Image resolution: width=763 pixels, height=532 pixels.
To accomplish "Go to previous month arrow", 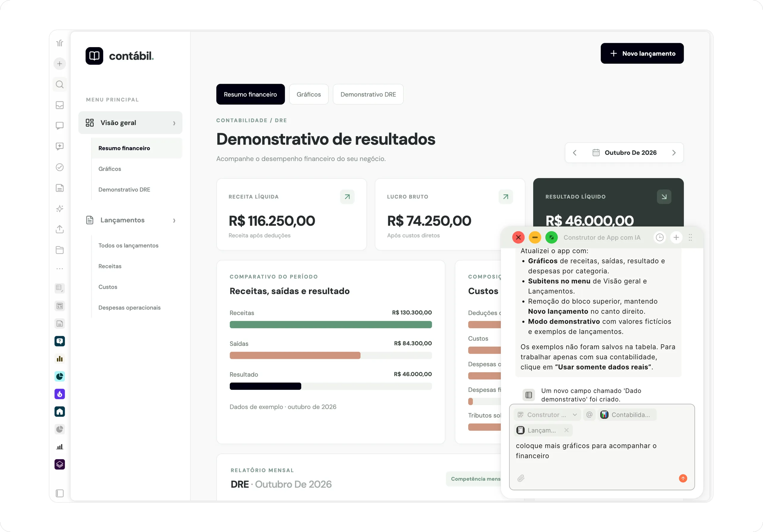I will [x=575, y=153].
